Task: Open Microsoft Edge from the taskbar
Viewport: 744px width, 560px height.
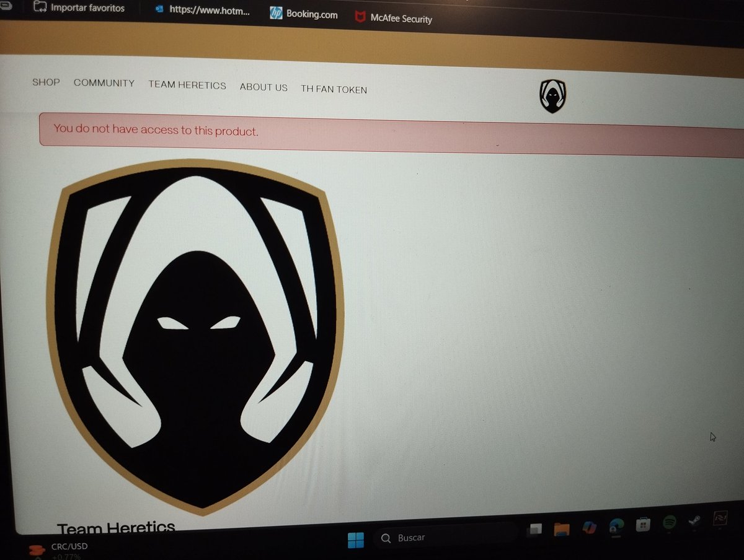Action: point(615,527)
